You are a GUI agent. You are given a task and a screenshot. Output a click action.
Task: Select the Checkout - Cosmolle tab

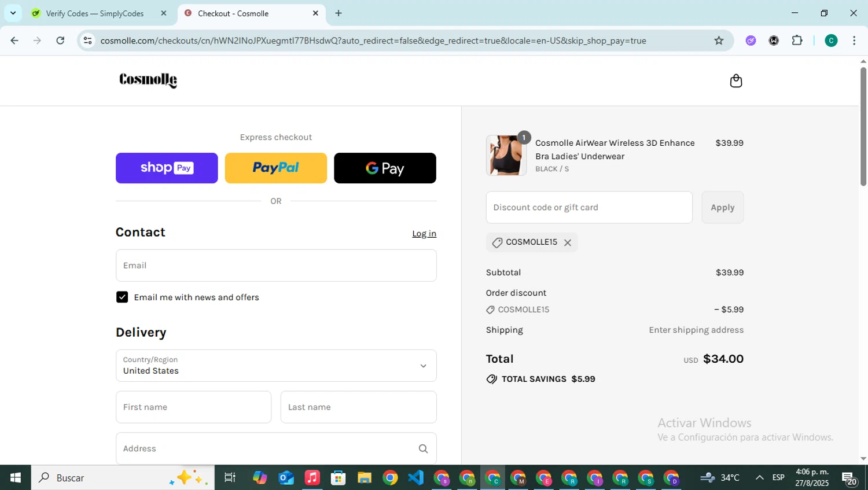233,13
